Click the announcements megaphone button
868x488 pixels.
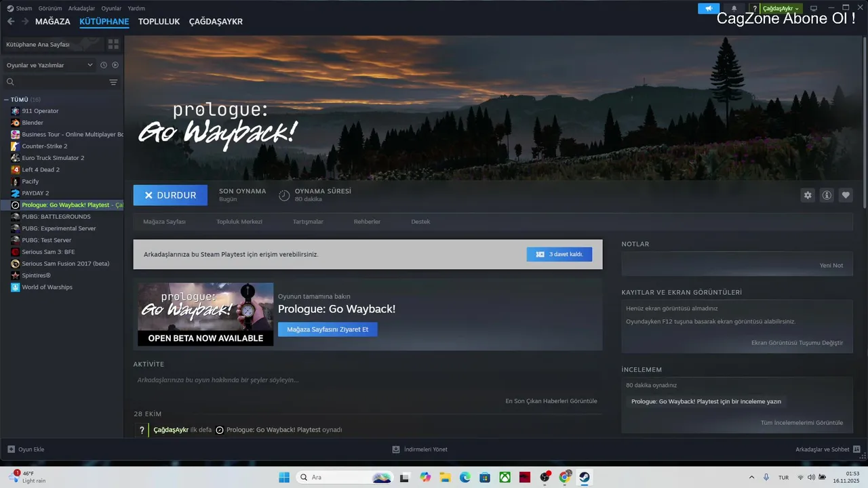pos(709,8)
